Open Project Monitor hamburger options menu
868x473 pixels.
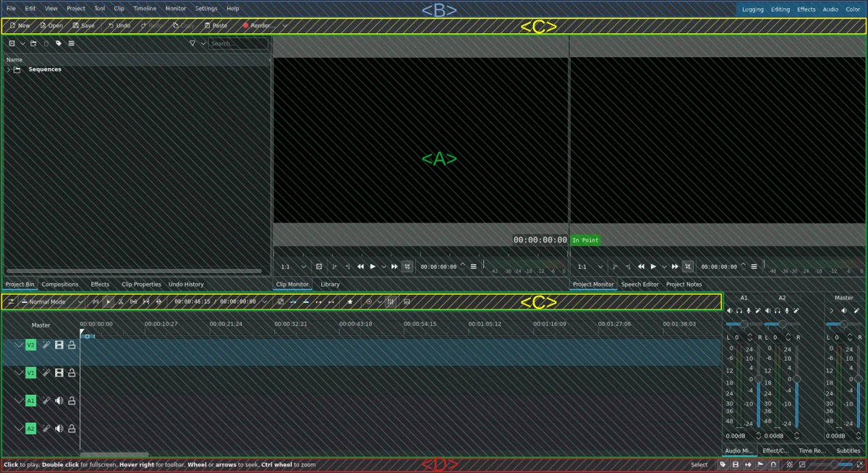pyautogui.click(x=754, y=266)
